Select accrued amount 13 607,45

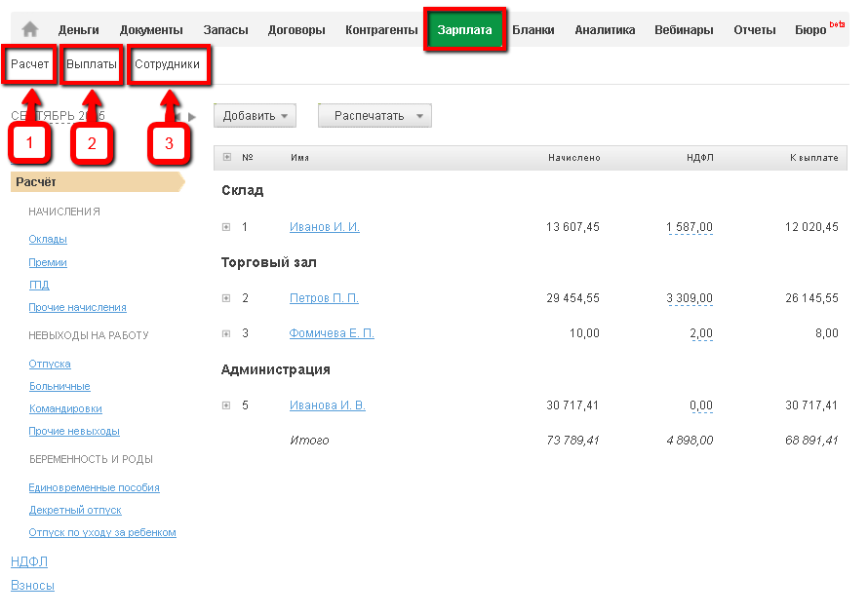coord(572,227)
